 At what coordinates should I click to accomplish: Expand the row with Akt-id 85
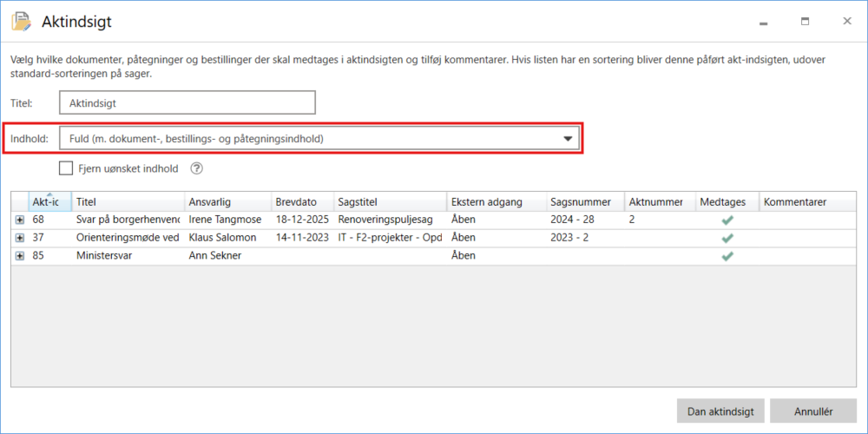pyautogui.click(x=20, y=256)
